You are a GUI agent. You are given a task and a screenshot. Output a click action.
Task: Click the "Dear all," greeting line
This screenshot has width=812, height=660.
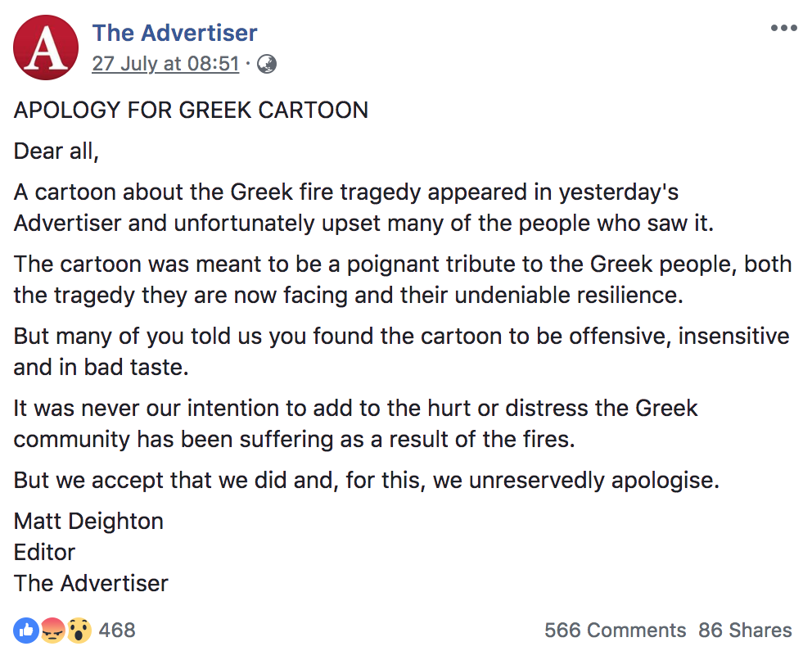pos(56,151)
